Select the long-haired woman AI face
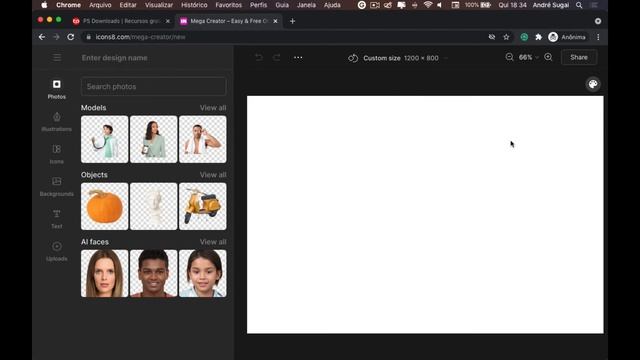The height and width of the screenshot is (360, 640). tap(104, 273)
